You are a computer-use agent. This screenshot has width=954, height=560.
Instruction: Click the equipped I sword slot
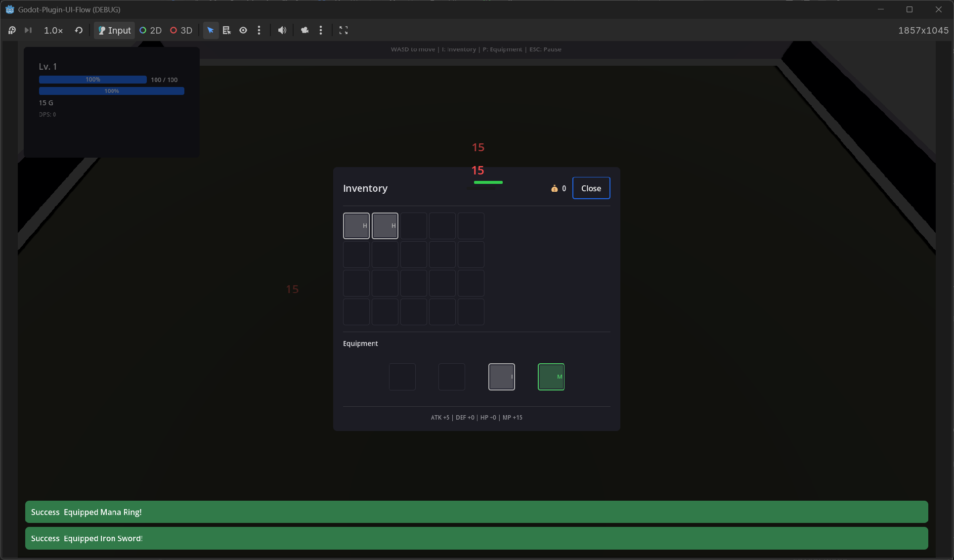[x=502, y=377]
